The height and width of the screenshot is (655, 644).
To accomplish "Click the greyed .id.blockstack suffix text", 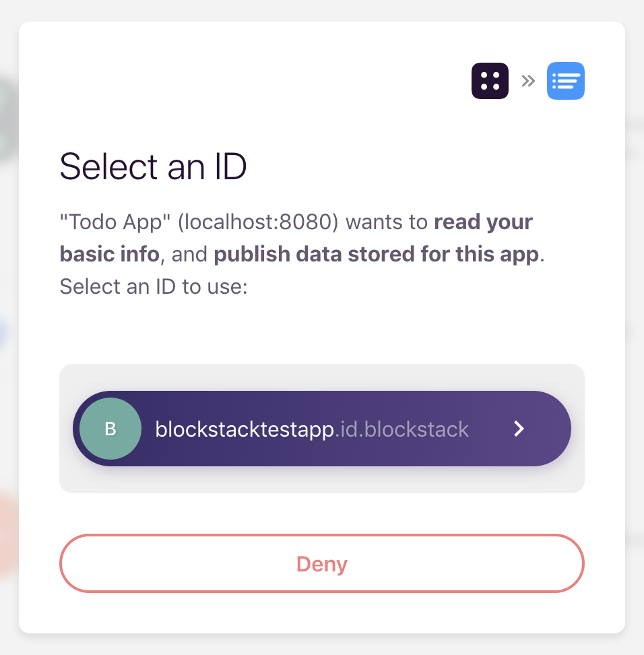I will pos(401,429).
